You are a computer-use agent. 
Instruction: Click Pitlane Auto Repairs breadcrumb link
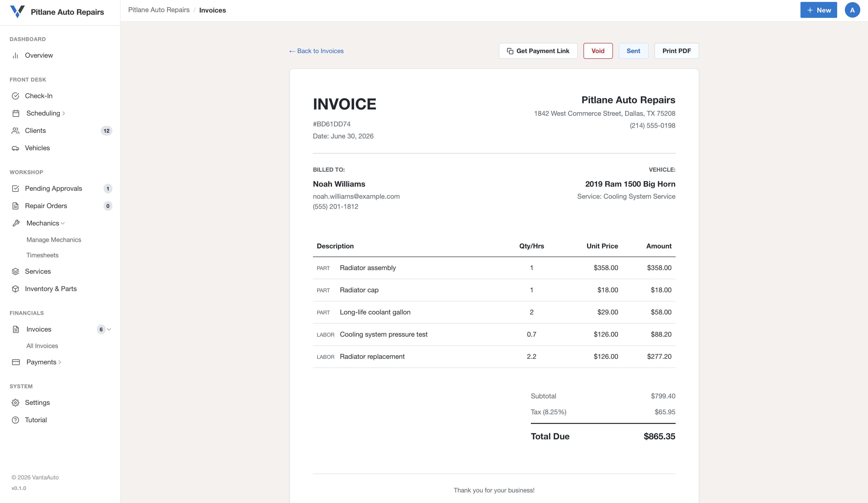point(159,10)
